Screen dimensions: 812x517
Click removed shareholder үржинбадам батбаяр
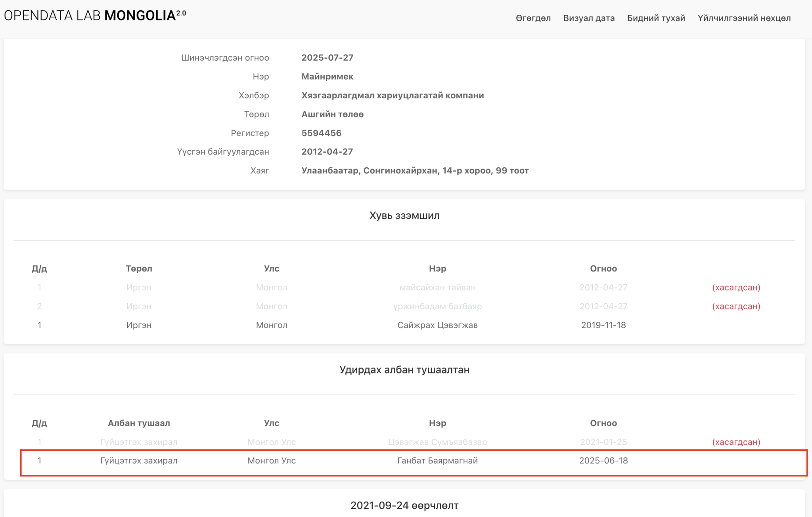pos(437,306)
